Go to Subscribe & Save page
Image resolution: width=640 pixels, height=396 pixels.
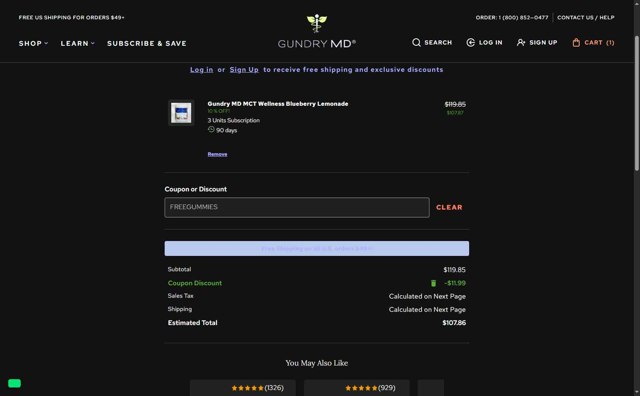click(x=147, y=43)
